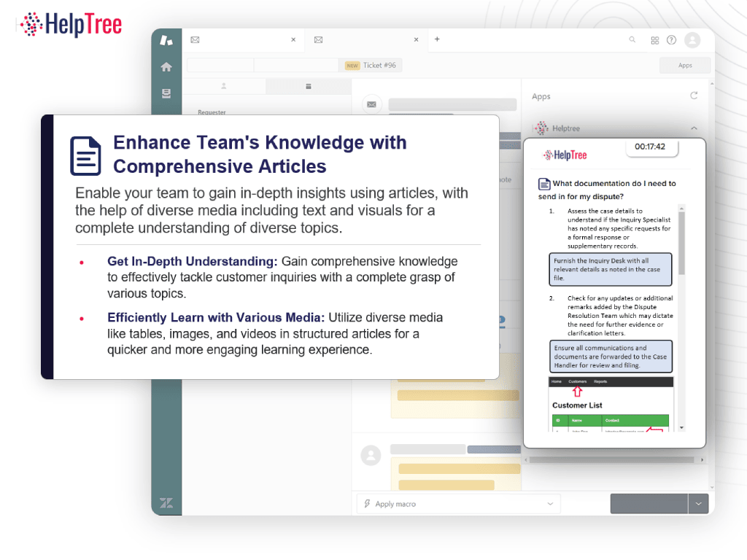The image size is (747, 560).
Task: Select the list view tab above the ticket
Action: tap(308, 86)
